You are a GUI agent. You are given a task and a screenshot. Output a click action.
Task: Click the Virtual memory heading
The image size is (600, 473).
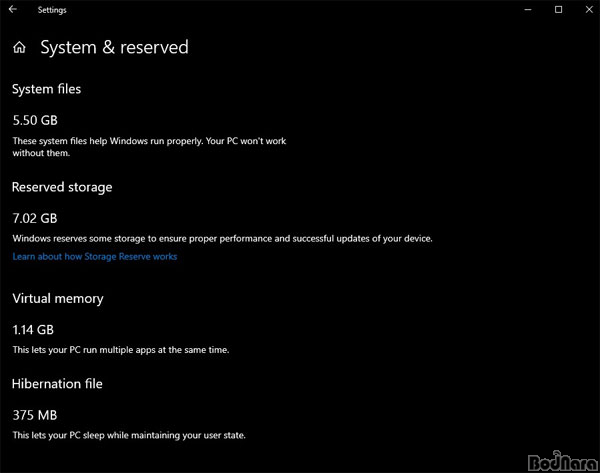point(58,298)
